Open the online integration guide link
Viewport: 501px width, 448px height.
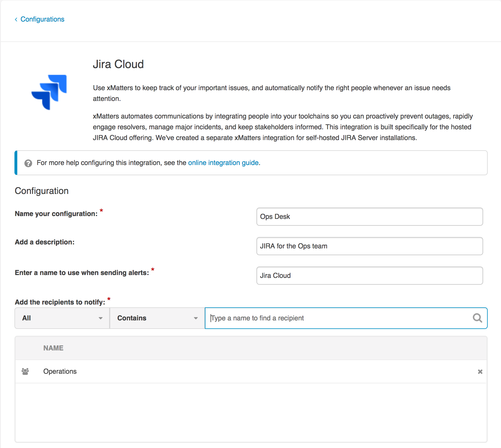(223, 163)
